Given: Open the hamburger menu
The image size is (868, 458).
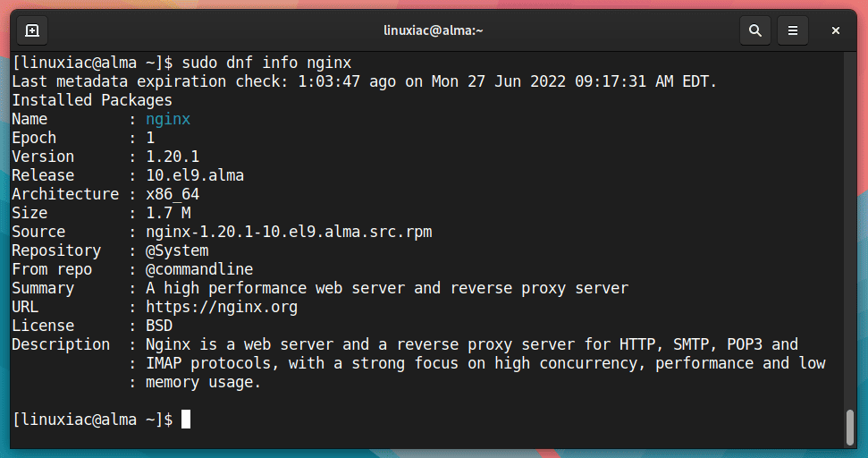Looking at the screenshot, I should (x=793, y=30).
